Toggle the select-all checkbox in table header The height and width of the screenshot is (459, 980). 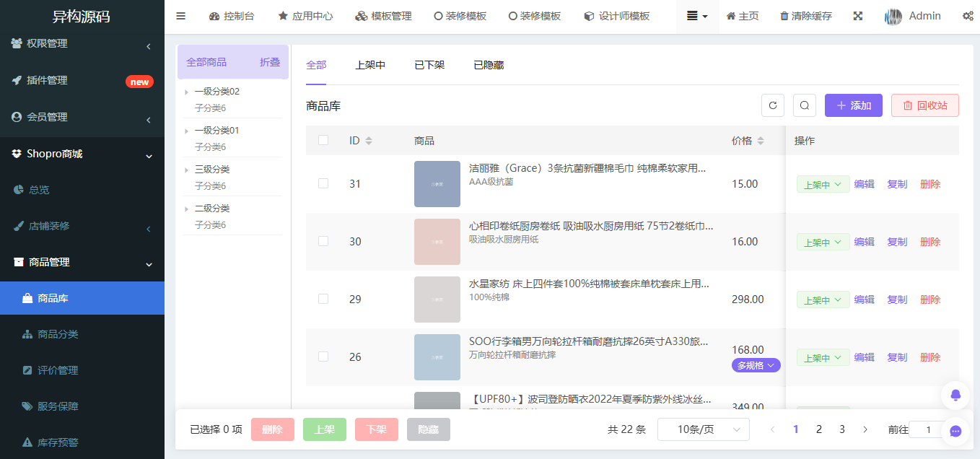click(323, 140)
